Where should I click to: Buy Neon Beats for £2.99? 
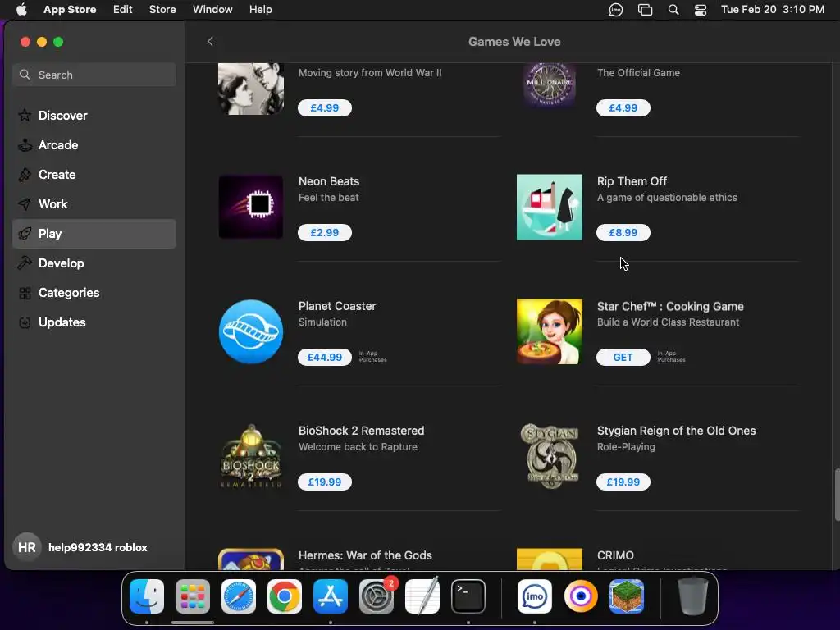point(325,232)
